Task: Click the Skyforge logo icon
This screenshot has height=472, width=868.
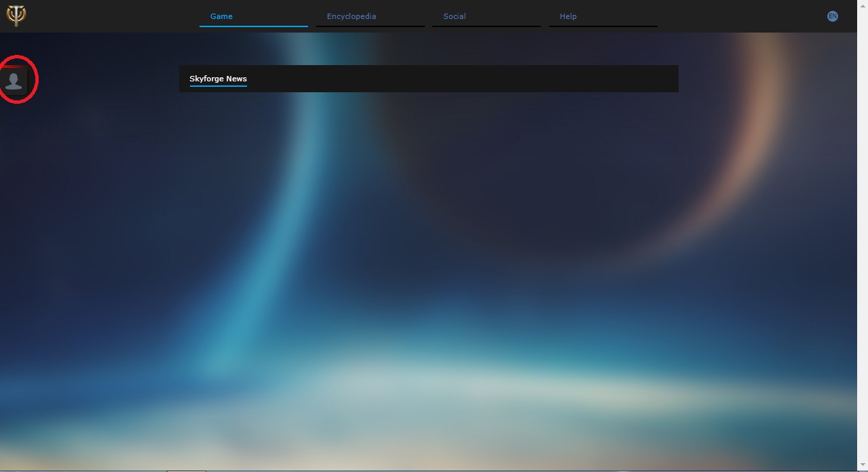Action: click(16, 16)
